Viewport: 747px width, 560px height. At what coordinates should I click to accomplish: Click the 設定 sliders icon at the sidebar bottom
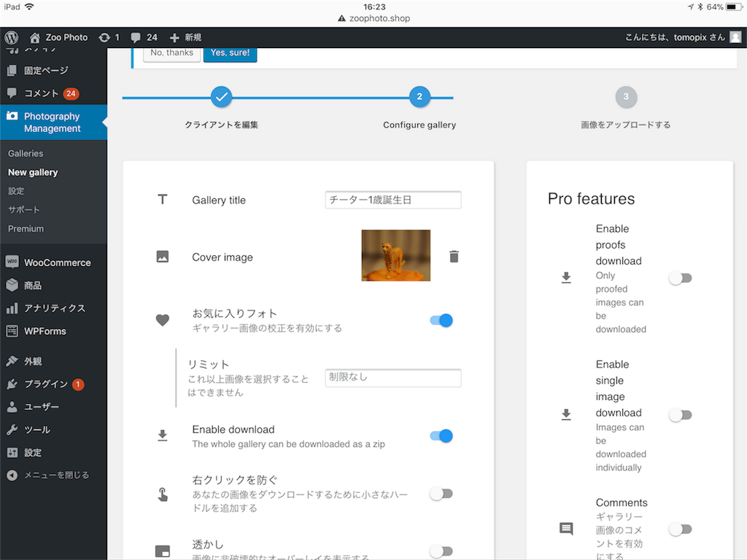pyautogui.click(x=12, y=452)
